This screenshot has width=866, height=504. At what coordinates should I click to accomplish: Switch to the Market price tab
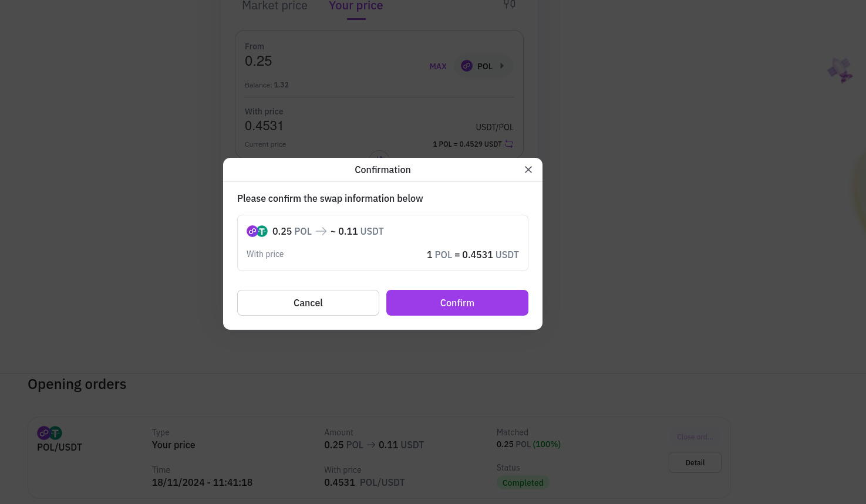(275, 6)
